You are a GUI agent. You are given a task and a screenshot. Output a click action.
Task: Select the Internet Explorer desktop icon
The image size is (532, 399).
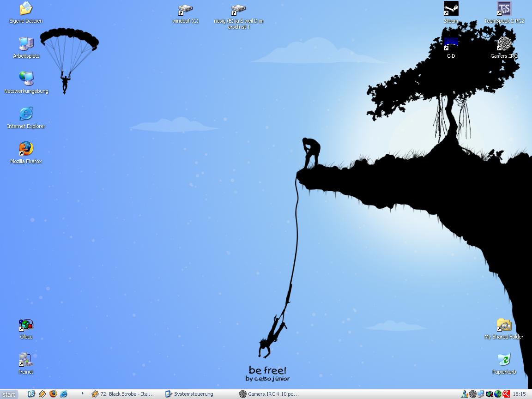pyautogui.click(x=26, y=114)
